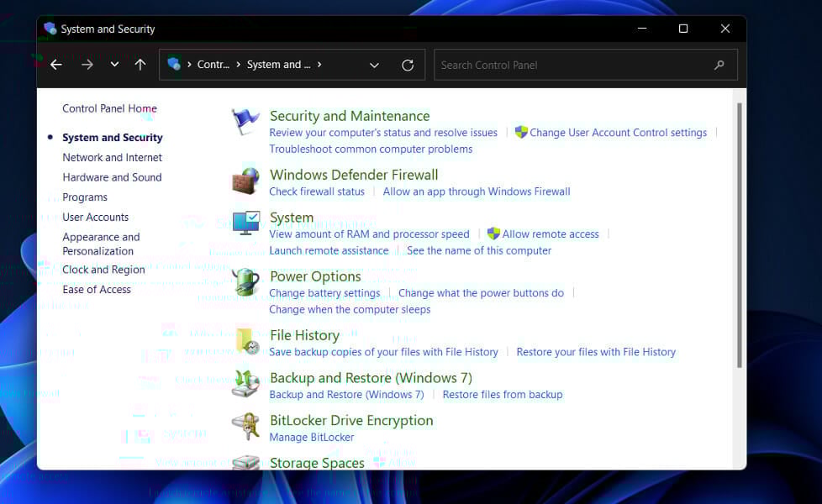This screenshot has height=504, width=822.
Task: Select the Power Options gauge icon
Action: pyautogui.click(x=245, y=281)
